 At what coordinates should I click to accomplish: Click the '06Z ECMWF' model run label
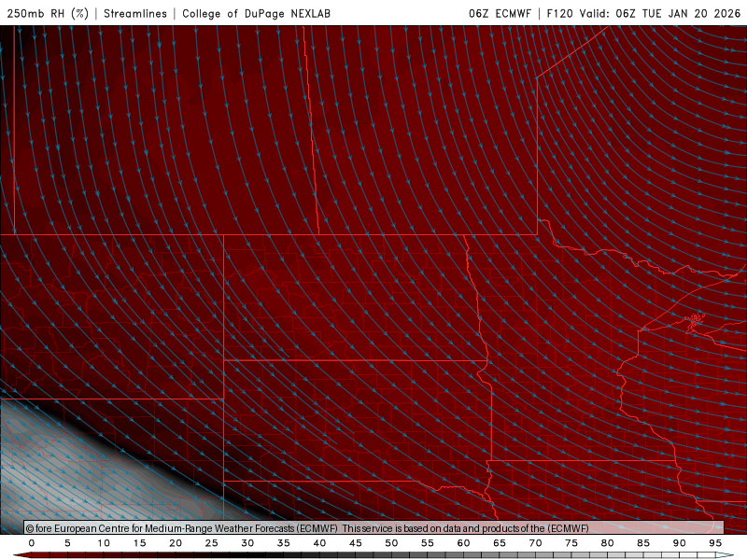(x=500, y=13)
